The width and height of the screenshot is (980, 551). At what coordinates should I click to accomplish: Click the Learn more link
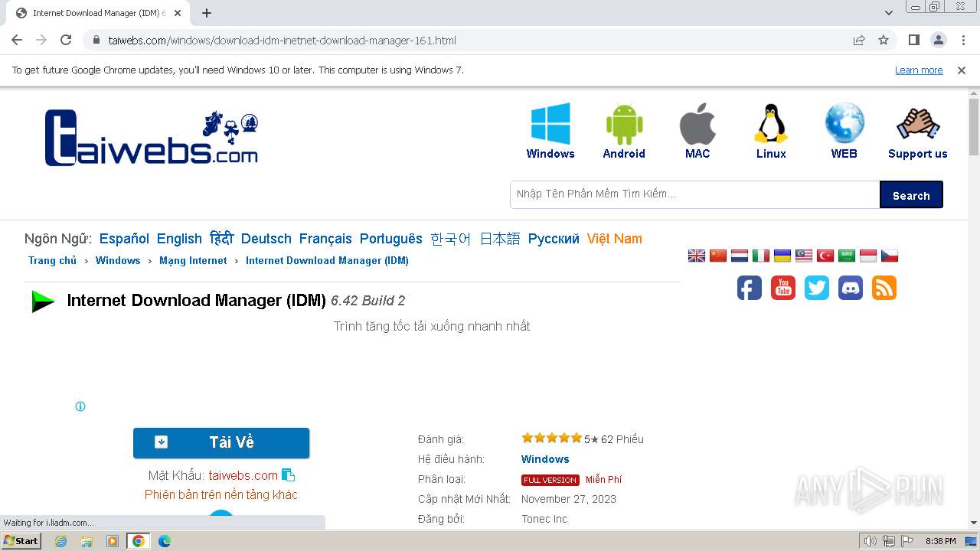(919, 70)
